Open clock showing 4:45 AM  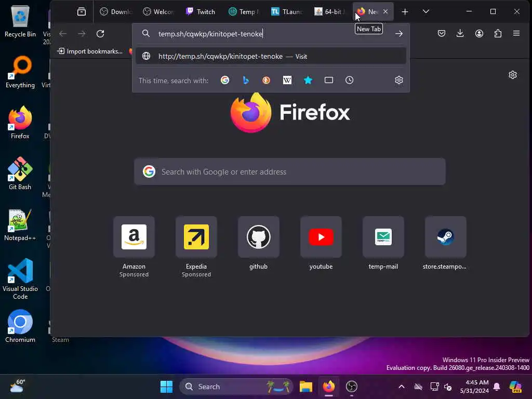point(474,387)
